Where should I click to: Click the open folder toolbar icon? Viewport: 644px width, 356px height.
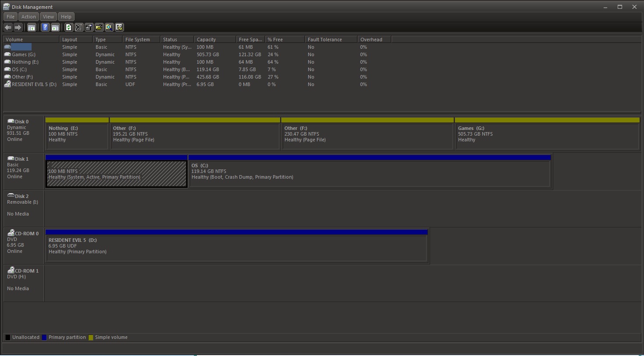[99, 28]
